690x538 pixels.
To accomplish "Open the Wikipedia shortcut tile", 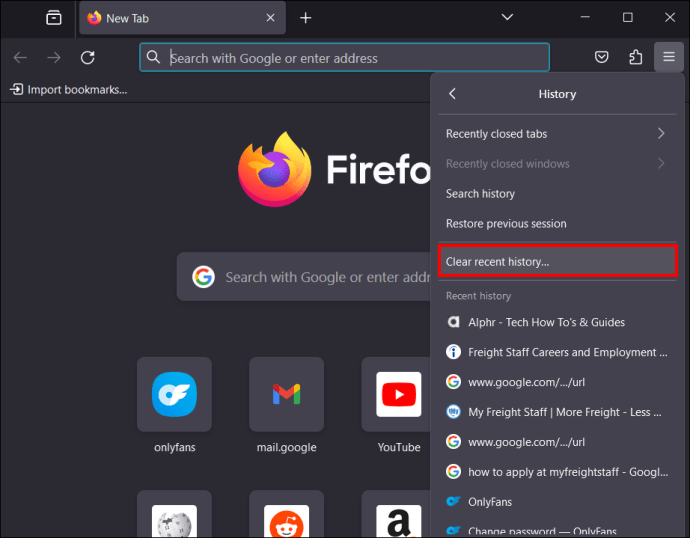I will click(174, 514).
